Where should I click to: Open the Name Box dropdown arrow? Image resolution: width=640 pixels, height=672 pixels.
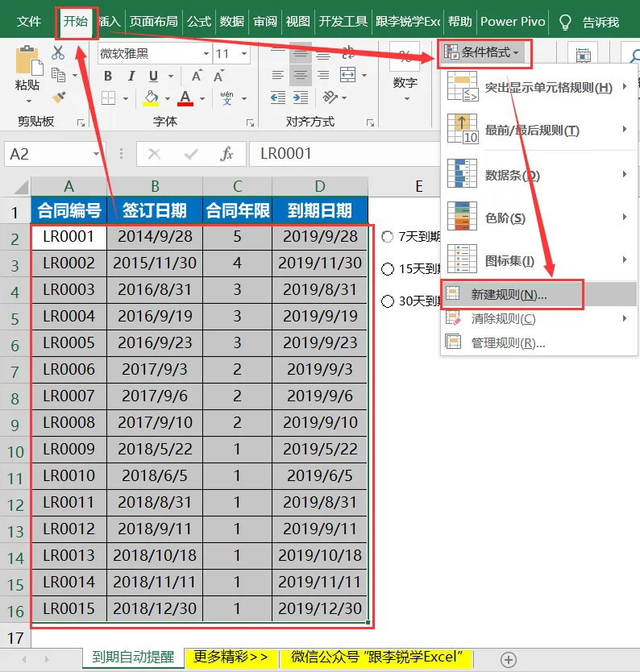click(97, 154)
